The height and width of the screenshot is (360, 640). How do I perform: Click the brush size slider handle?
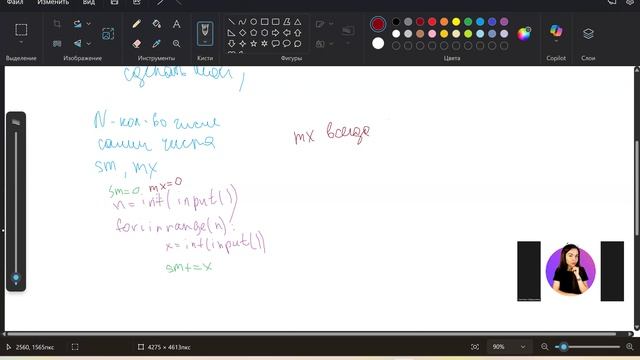[16, 278]
